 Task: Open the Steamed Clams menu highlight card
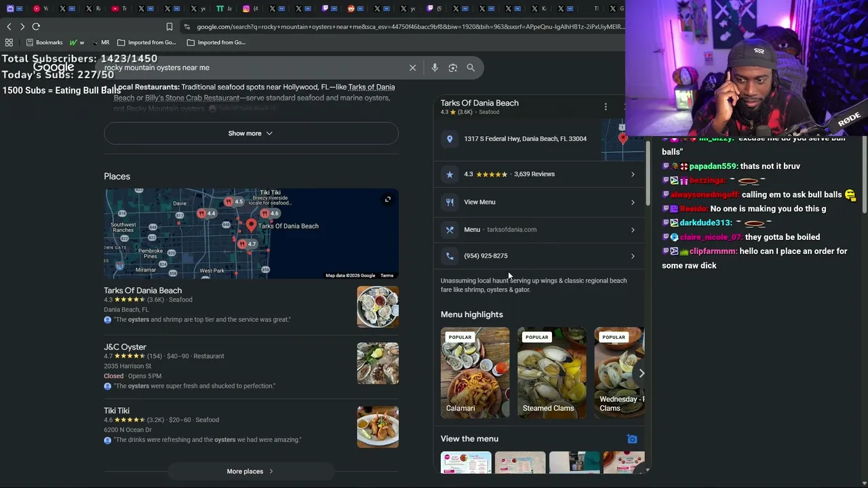tap(552, 373)
